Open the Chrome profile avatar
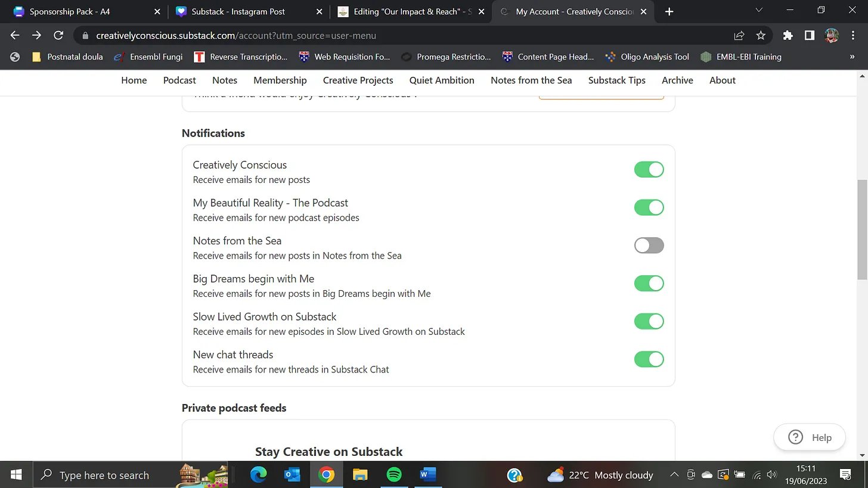This screenshot has height=488, width=868. point(832,36)
